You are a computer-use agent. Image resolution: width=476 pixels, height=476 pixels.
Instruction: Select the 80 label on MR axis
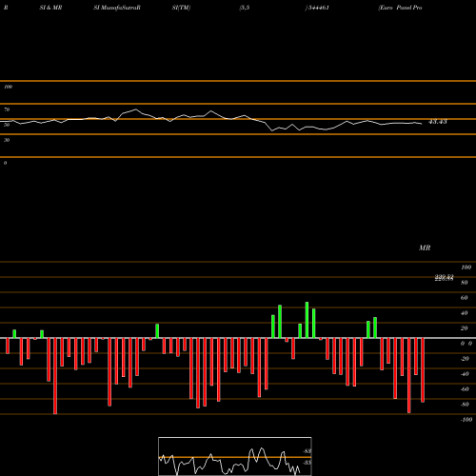click(x=465, y=283)
